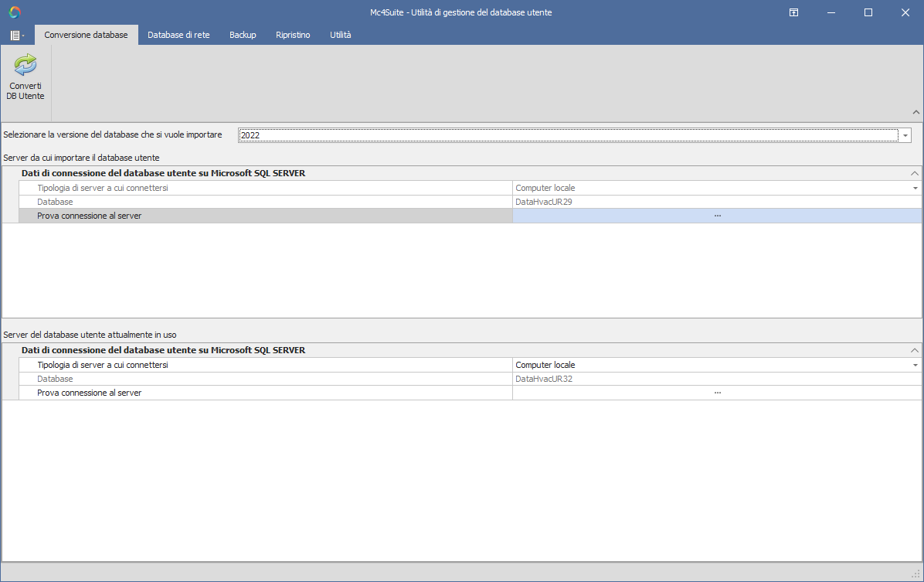Viewport: 924px width, 582px height.
Task: Maximize the Mc4Suite window
Action: pos(868,12)
